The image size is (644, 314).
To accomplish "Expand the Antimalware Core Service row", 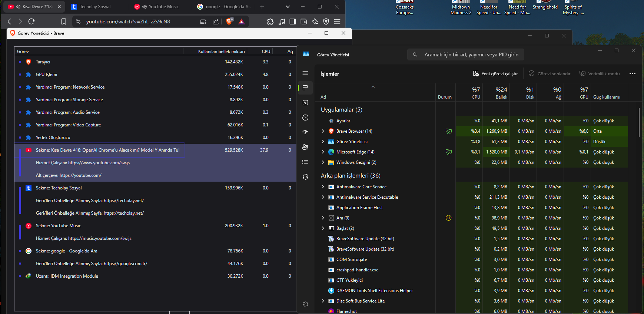I will coord(323,187).
